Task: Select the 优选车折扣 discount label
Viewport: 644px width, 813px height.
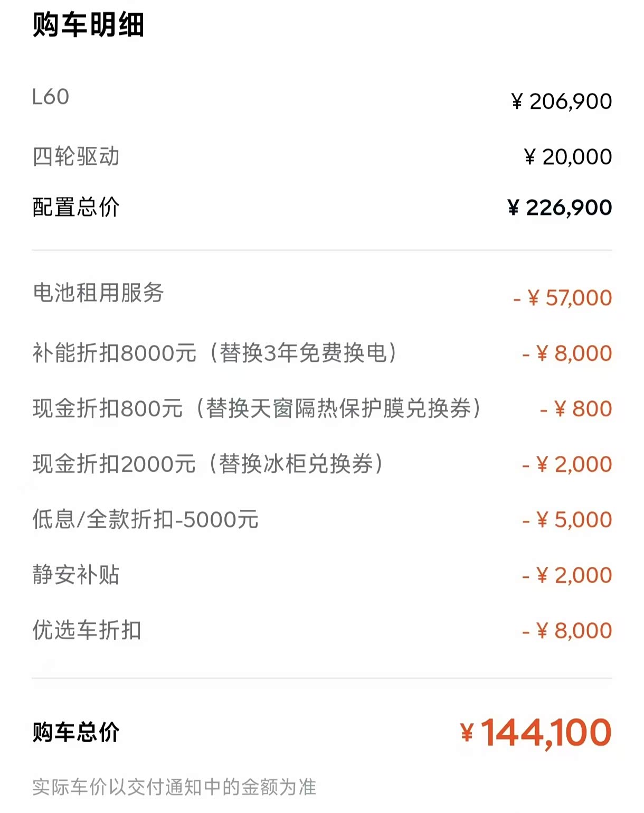Action: click(87, 630)
